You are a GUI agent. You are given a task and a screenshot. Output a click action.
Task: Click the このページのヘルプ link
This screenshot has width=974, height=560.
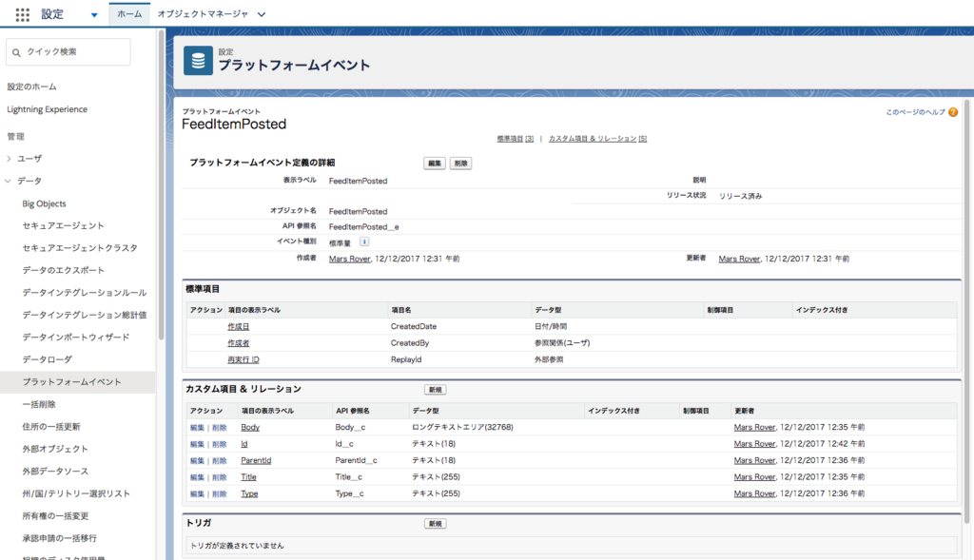coord(916,112)
